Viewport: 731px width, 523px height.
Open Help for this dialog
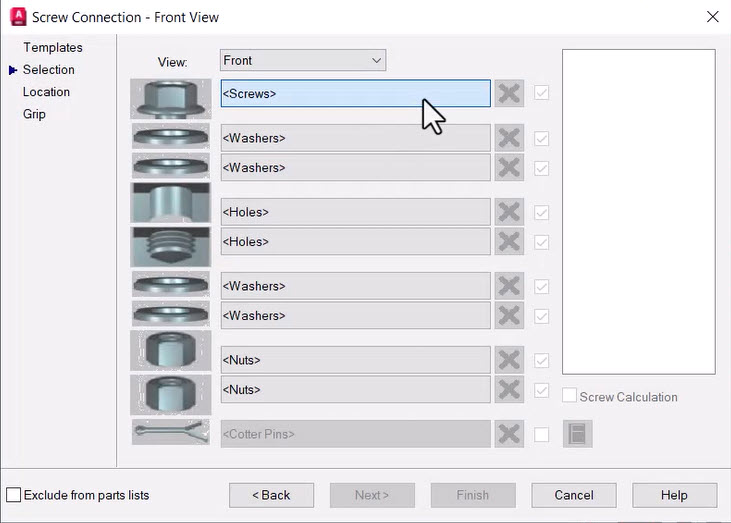675,495
